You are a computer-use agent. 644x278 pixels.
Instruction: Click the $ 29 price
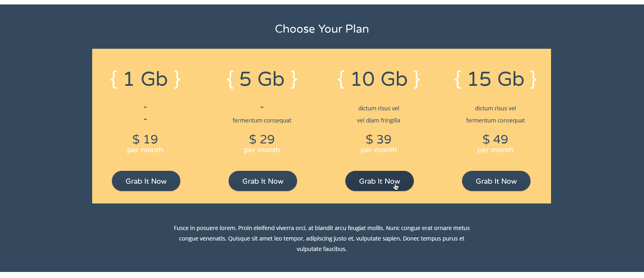[x=262, y=139]
